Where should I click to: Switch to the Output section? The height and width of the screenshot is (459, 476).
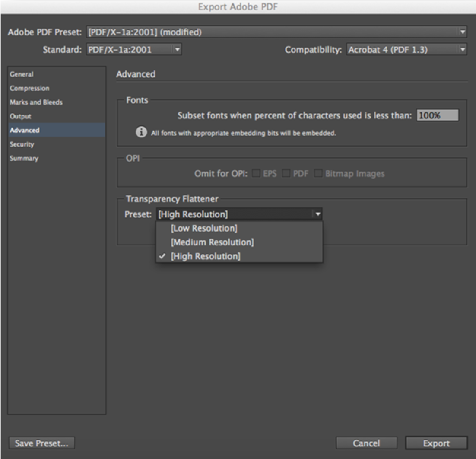57,116
